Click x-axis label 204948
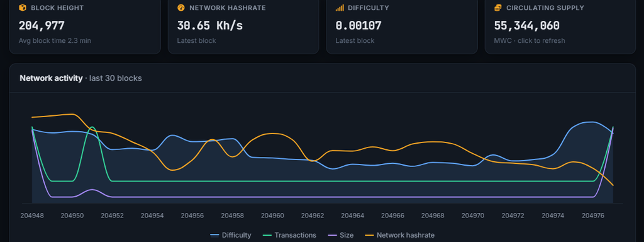This screenshot has height=242, width=644. click(x=32, y=216)
